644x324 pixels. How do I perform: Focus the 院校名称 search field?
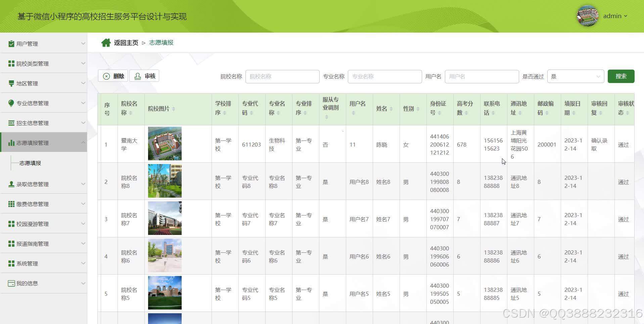point(282,77)
